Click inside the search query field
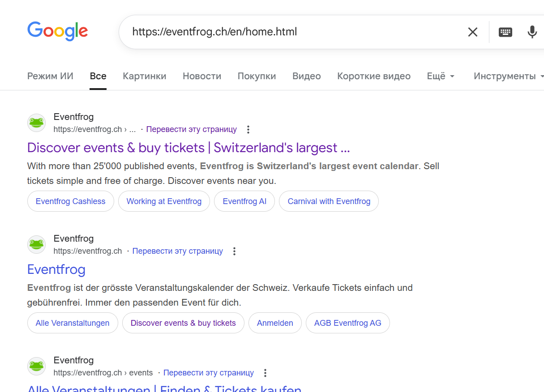Screen dimensions: 544x392 [x=291, y=32]
